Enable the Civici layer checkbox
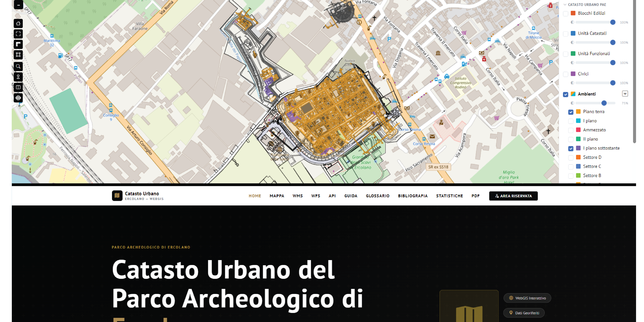Image resolution: width=644 pixels, height=322 pixels. tap(565, 74)
